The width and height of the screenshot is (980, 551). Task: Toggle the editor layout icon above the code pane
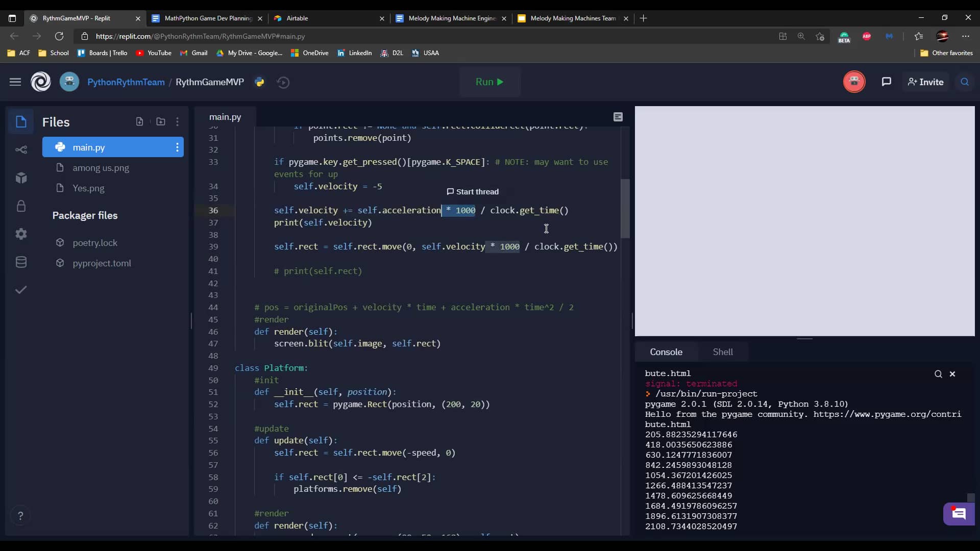[618, 117]
